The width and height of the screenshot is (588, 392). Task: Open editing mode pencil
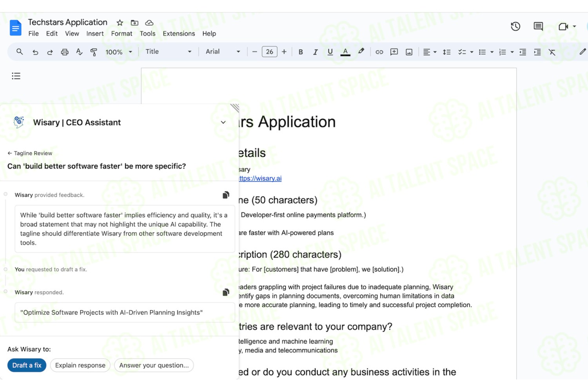(583, 51)
